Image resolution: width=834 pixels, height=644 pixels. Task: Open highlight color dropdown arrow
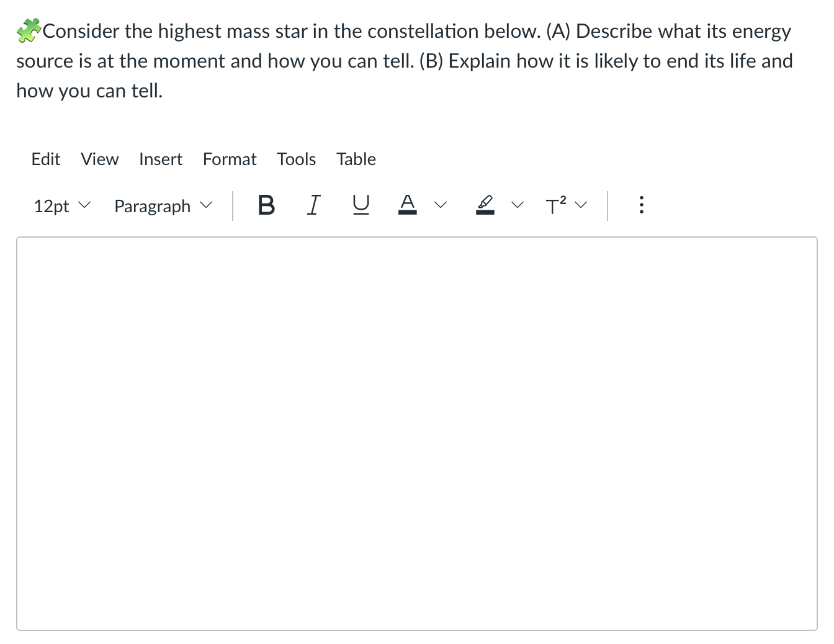coord(518,205)
